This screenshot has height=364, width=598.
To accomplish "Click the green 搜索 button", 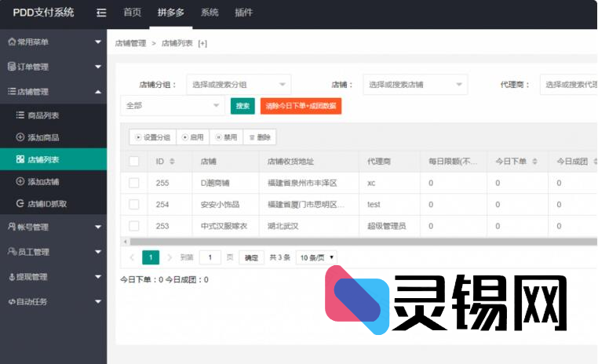I will pos(242,106).
